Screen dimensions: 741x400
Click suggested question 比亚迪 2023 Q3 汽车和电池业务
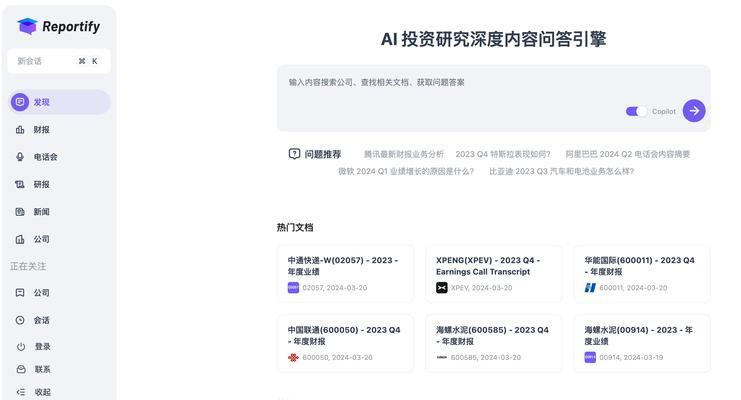(x=561, y=171)
